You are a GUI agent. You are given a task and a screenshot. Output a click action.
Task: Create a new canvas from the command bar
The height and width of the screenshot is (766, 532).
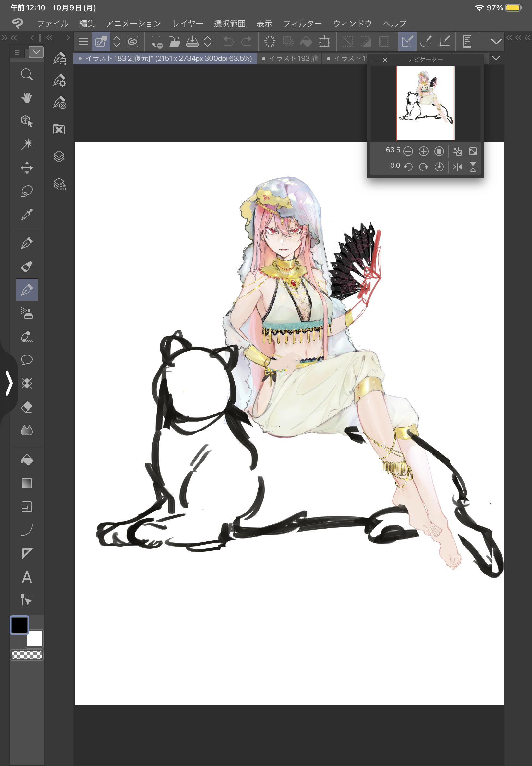pyautogui.click(x=156, y=42)
